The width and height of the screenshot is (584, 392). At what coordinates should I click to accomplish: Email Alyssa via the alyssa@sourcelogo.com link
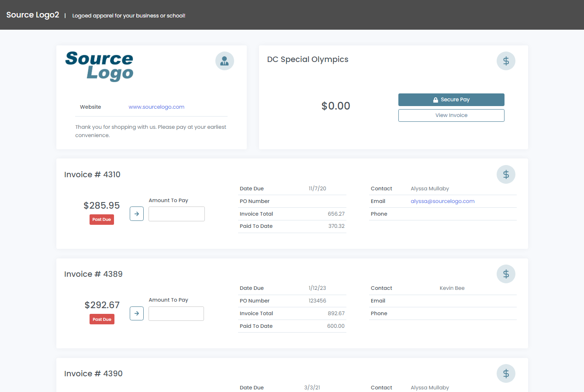pos(442,201)
